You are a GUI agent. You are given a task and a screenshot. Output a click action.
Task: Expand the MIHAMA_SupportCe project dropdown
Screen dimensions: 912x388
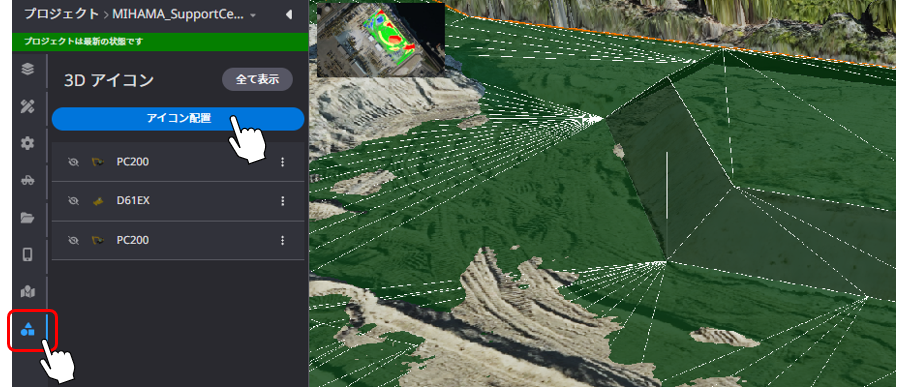coord(253,15)
